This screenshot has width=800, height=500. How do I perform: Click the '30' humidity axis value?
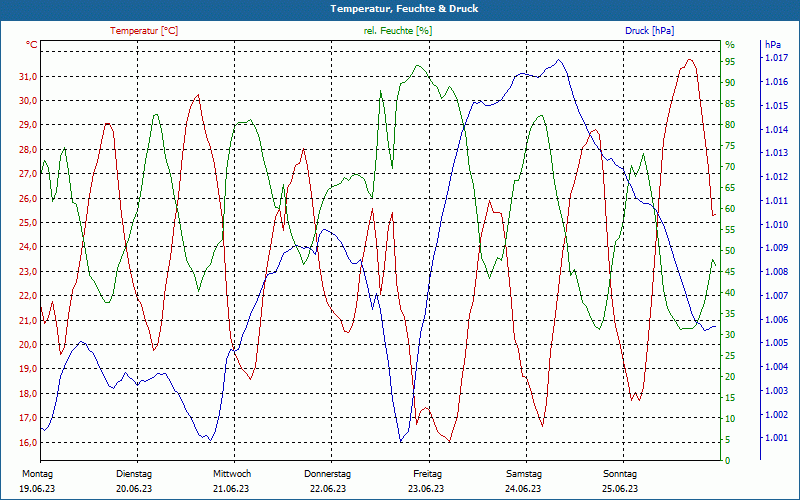730,335
